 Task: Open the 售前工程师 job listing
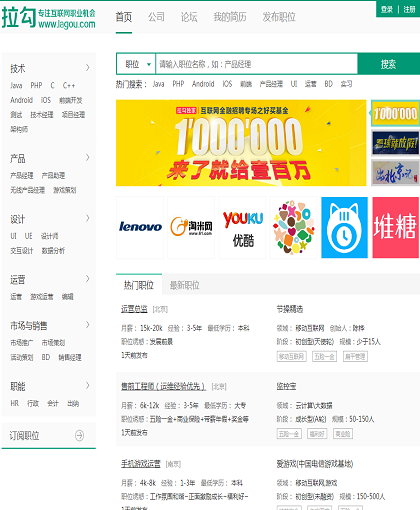pyautogui.click(x=163, y=386)
